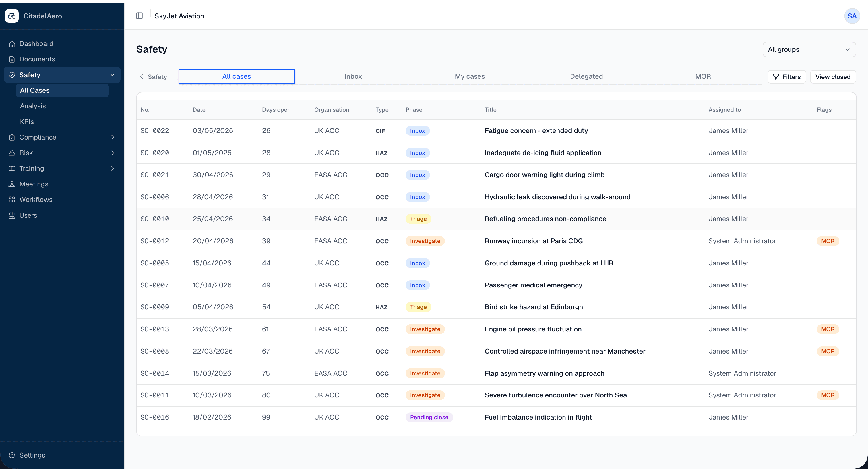
Task: Switch to the Delegated tab
Action: 586,76
